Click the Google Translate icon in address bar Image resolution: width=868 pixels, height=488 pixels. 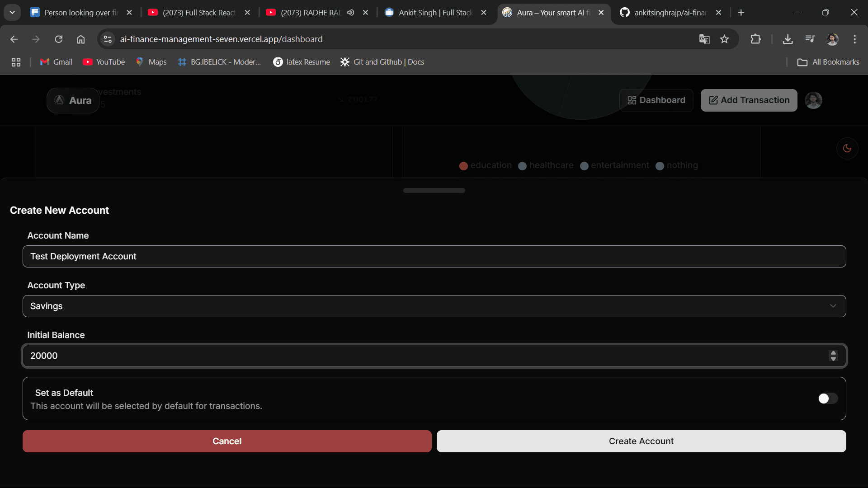pyautogui.click(x=704, y=39)
